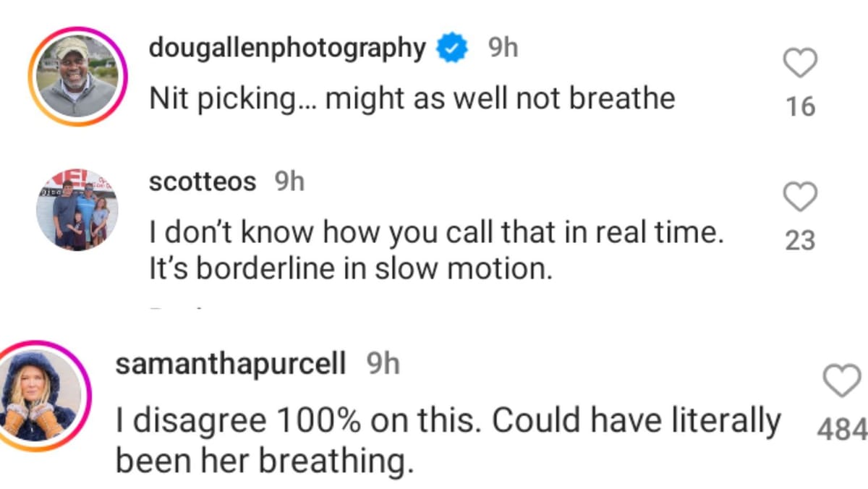Click the 9h timestamp beside dougallenphotography

[503, 48]
